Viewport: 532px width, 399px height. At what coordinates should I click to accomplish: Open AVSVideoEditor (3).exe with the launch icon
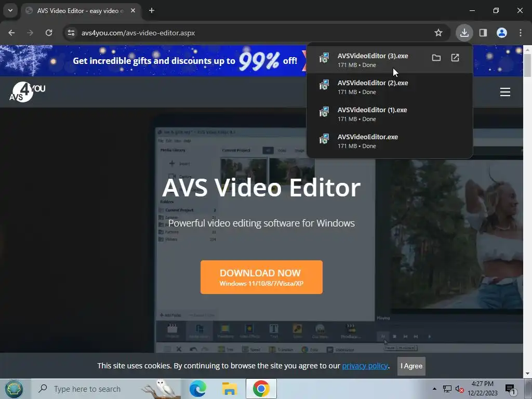coord(455,58)
